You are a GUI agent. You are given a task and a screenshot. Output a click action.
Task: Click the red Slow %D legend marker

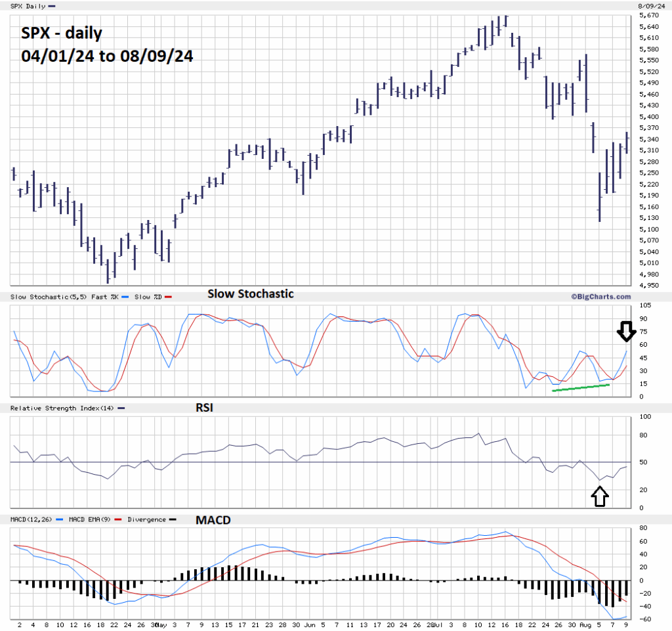tap(168, 297)
